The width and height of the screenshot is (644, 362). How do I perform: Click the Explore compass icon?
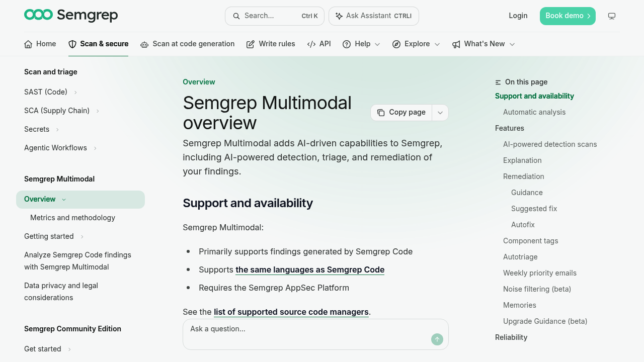pos(396,44)
